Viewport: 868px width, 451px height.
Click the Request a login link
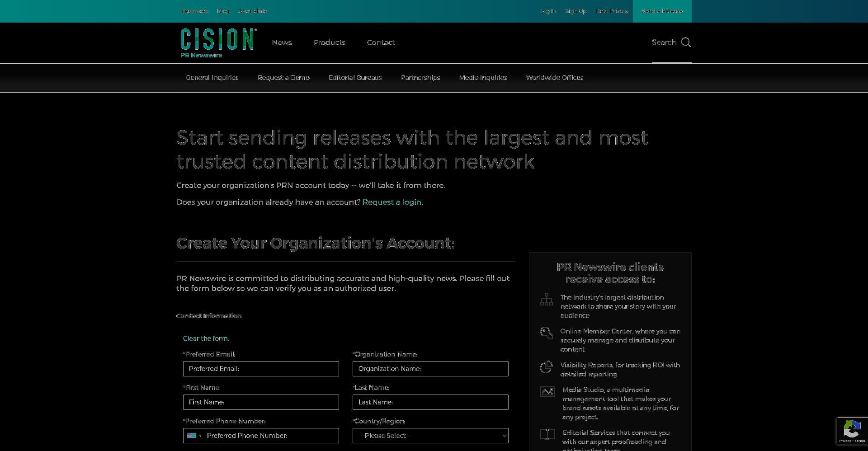[x=392, y=202]
